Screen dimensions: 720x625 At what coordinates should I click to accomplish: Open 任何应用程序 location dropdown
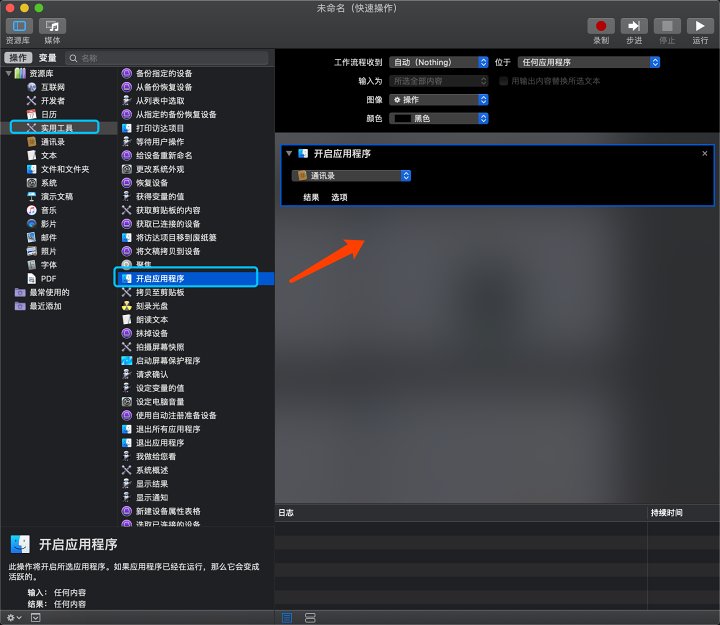589,62
